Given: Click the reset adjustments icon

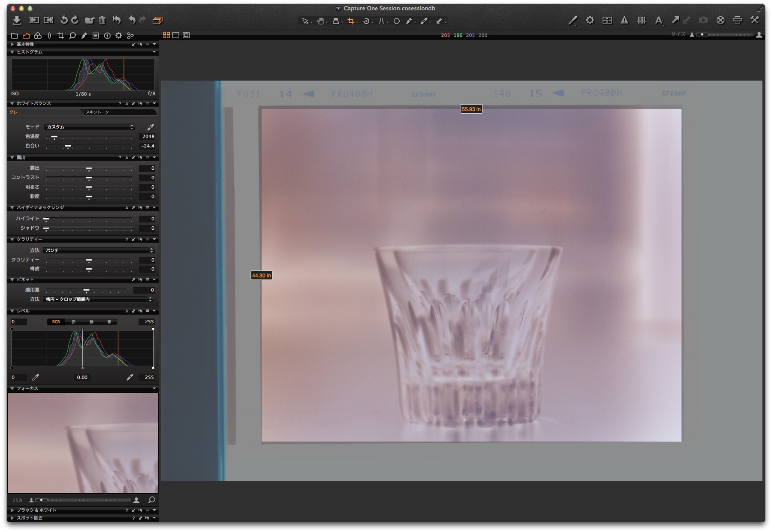Looking at the screenshot, I should coord(117,20).
